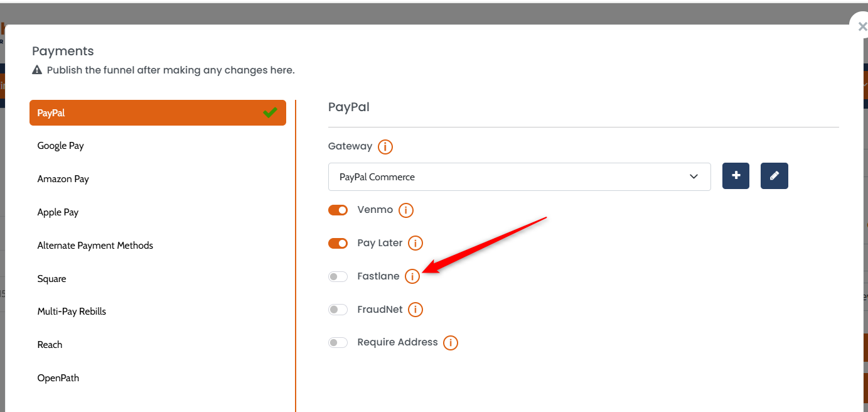The width and height of the screenshot is (868, 412).
Task: Click the Gateway info icon
Action: click(385, 147)
